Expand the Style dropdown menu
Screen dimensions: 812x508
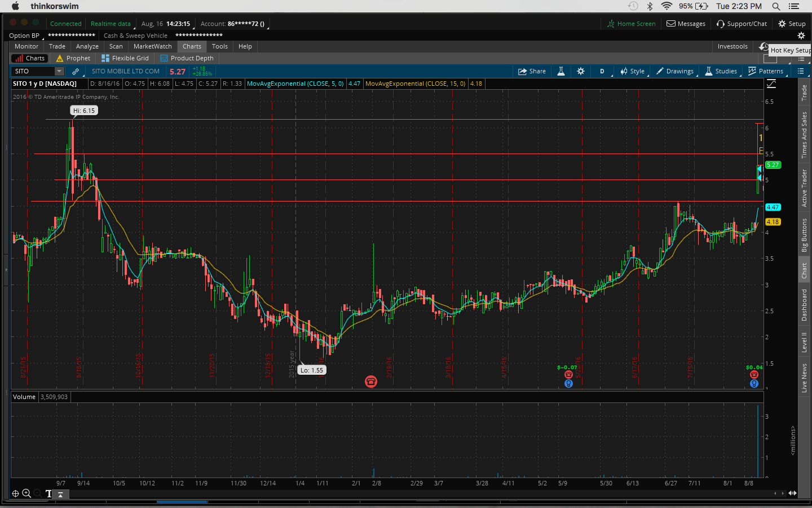coord(632,71)
